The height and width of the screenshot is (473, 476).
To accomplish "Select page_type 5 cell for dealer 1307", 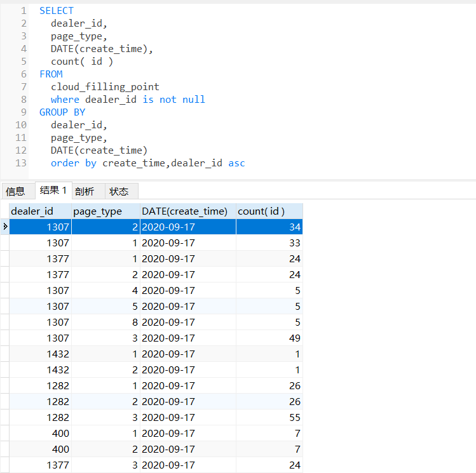I will [105, 306].
